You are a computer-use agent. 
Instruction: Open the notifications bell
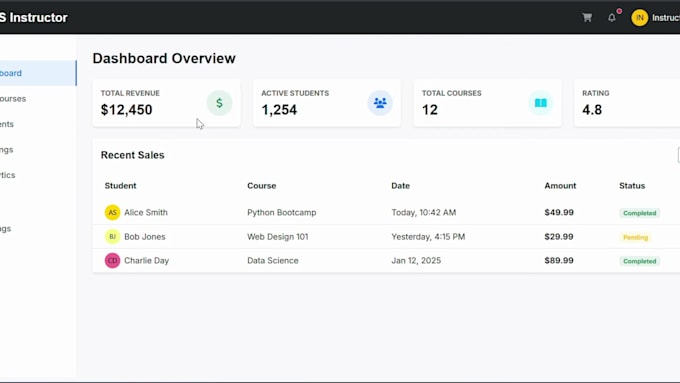[611, 18]
